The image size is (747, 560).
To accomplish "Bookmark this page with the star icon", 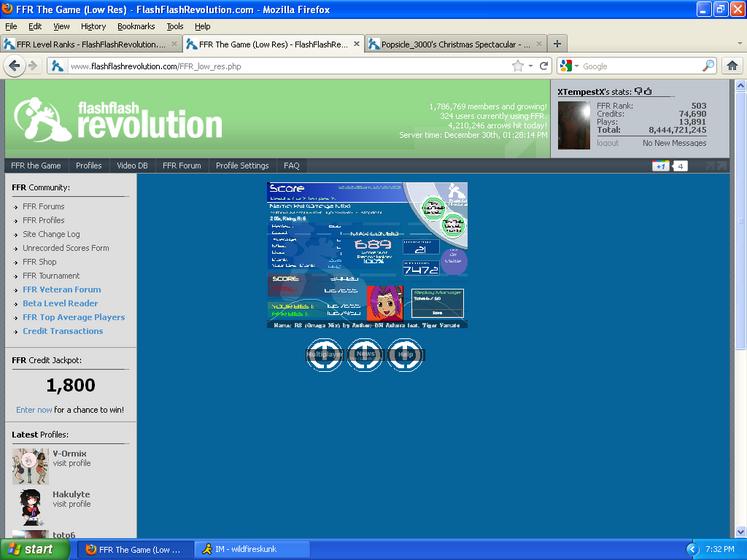I will (518, 66).
